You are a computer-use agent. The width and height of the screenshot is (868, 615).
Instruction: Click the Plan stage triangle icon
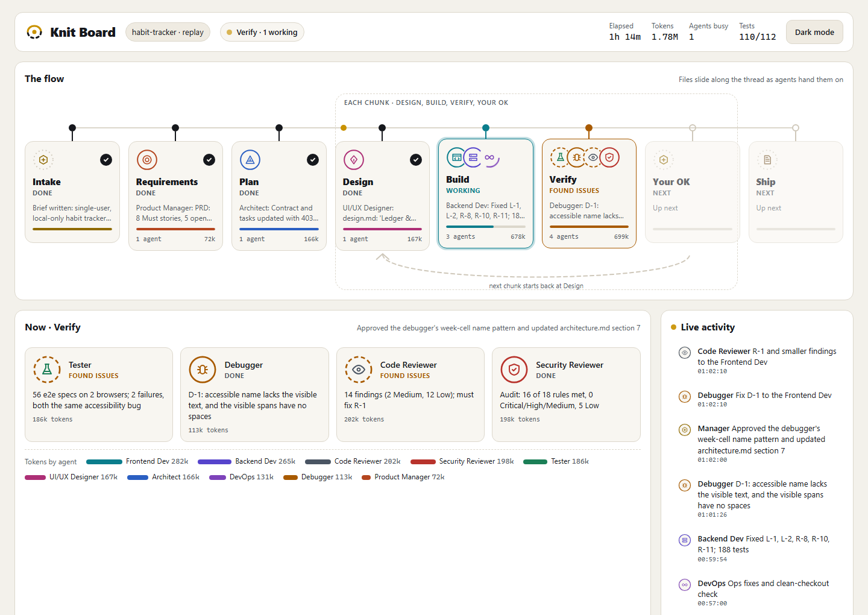coord(250,160)
